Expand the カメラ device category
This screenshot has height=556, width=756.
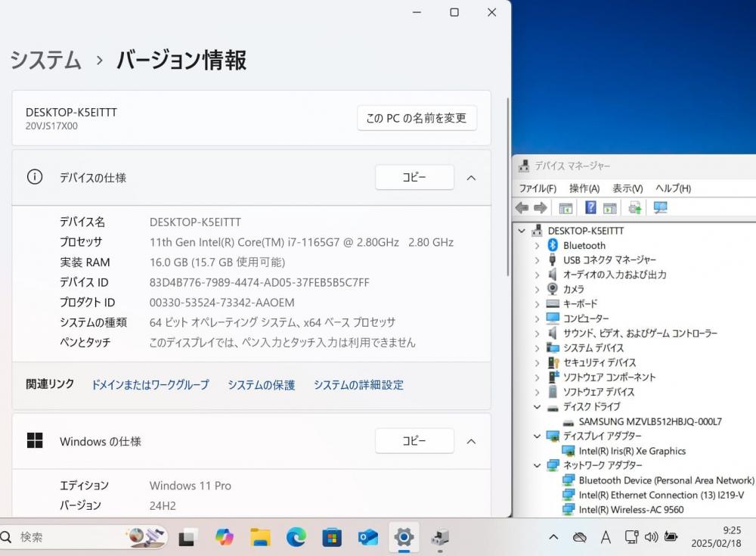537,290
